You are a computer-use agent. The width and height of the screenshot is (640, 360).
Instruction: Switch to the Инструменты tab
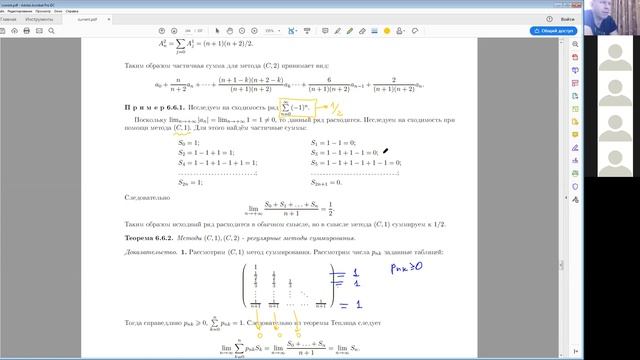point(39,20)
